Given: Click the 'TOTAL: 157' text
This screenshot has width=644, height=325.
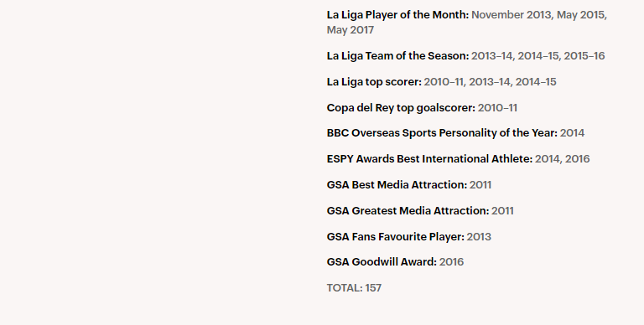Looking at the screenshot, I should pos(354,288).
